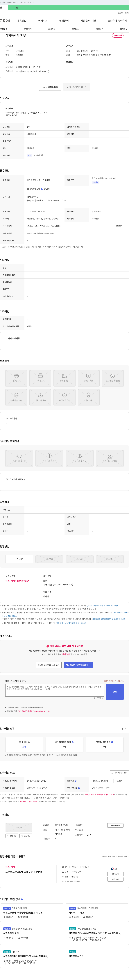This screenshot has height=980, width=129.
Task: Jump to the 근무조건 tab
Action: tap(28, 29)
